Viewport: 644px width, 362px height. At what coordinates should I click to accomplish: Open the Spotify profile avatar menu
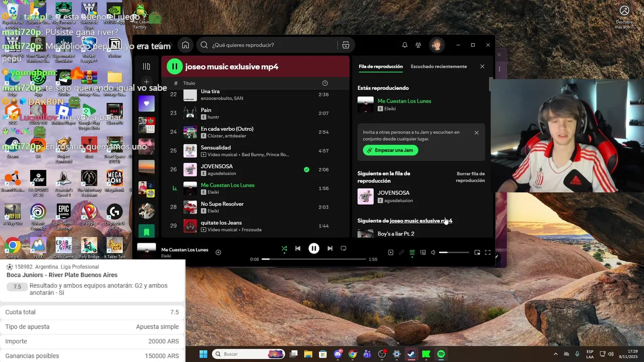(437, 45)
